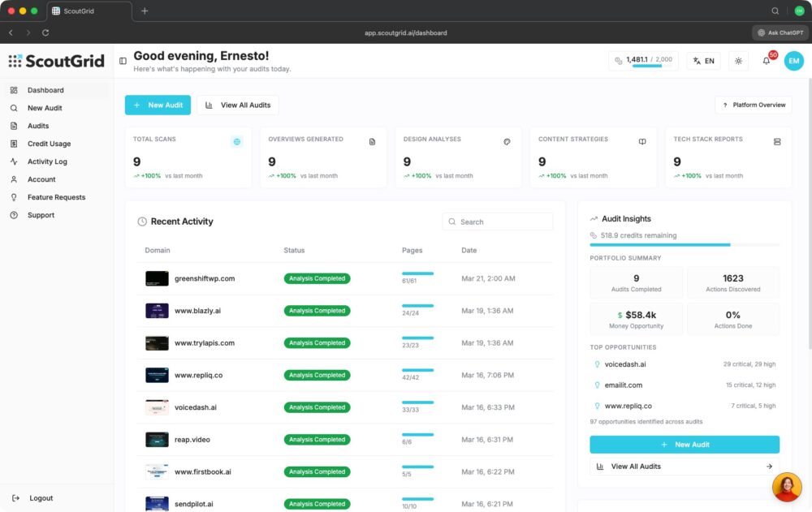Open the EM user avatar menu

tap(793, 61)
